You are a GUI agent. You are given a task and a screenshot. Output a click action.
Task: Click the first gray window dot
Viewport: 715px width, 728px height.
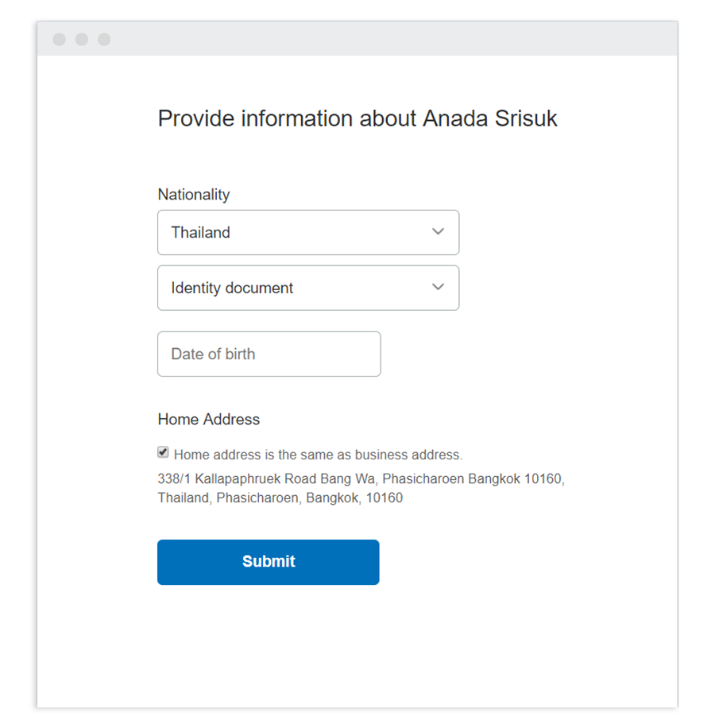point(60,40)
